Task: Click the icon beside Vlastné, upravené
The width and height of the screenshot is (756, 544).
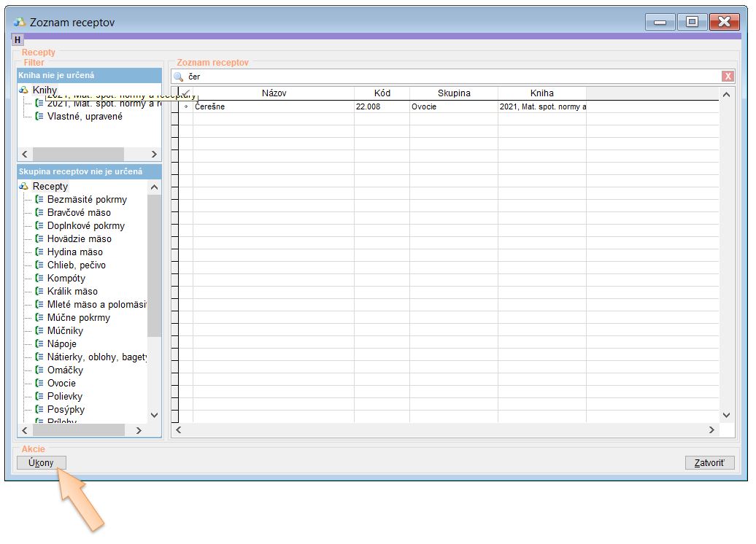Action: [x=39, y=117]
